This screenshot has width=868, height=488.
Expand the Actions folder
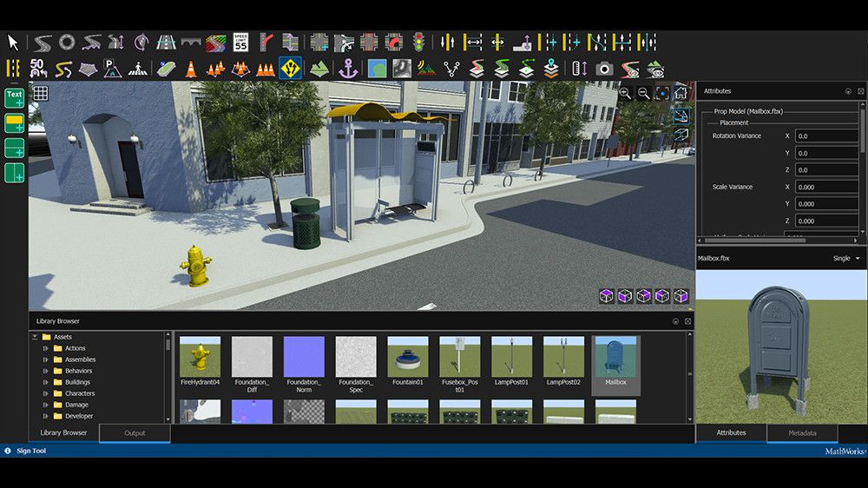(46, 348)
